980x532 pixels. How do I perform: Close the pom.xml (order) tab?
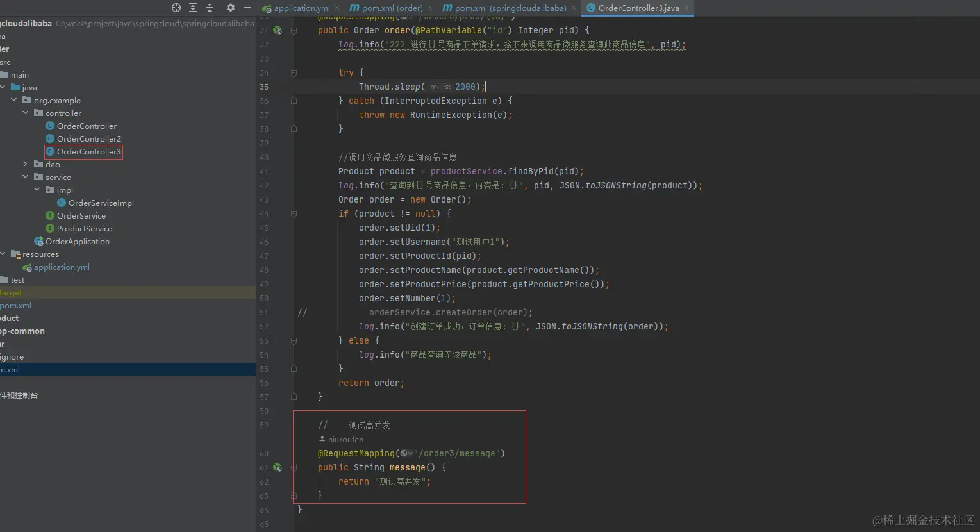click(x=430, y=8)
